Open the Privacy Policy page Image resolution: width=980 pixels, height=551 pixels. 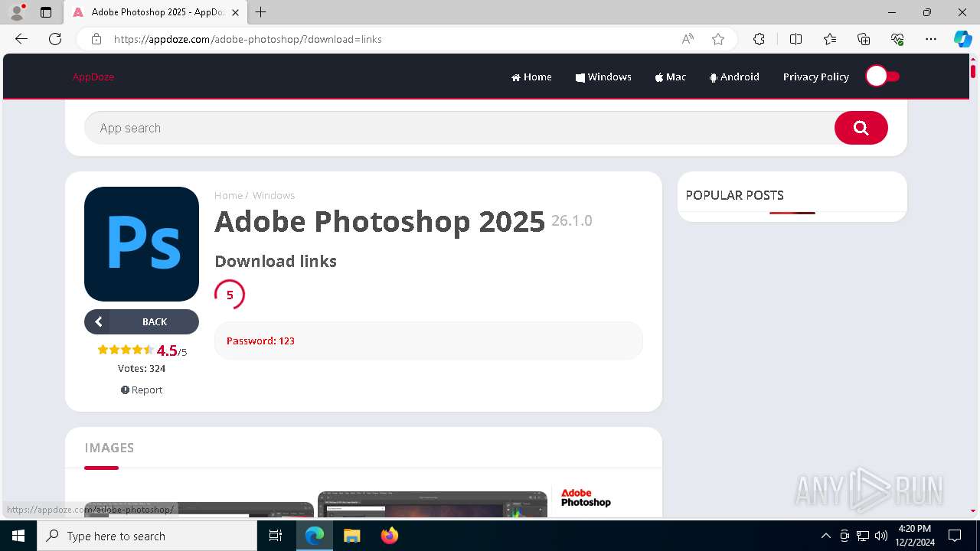(x=816, y=77)
